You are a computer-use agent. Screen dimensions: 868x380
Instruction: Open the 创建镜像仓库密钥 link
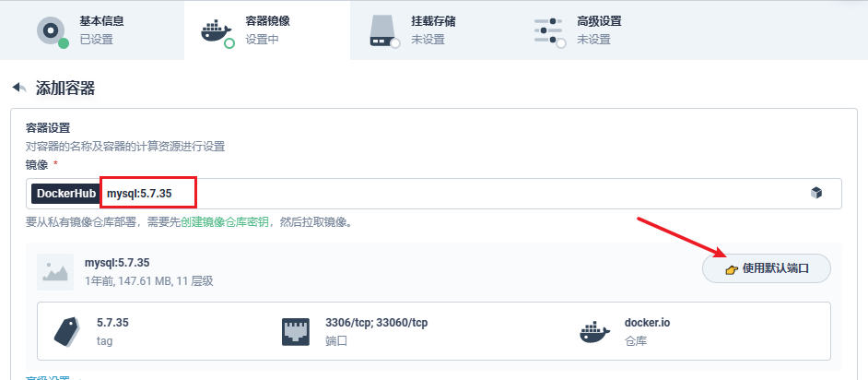225,222
